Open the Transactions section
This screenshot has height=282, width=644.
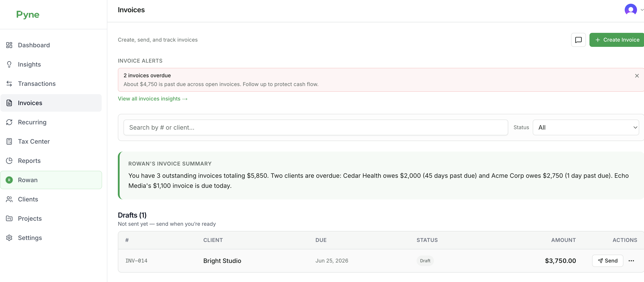[51, 84]
